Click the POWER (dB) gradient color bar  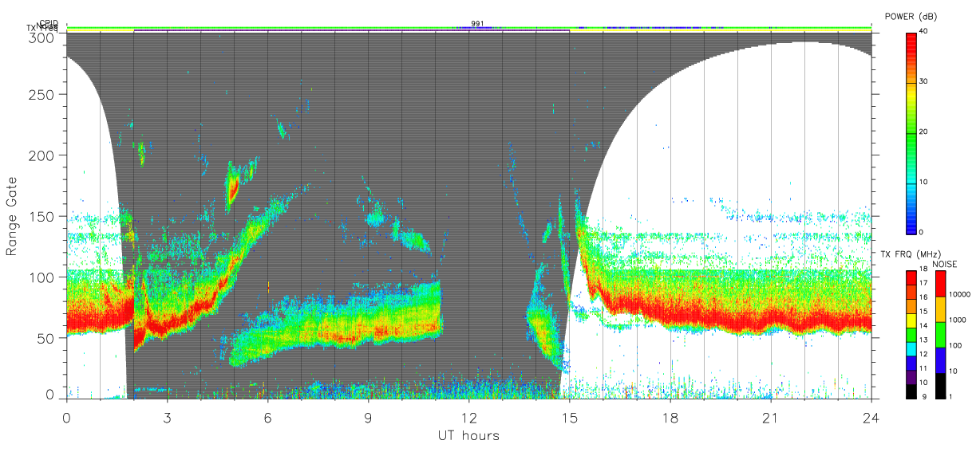pos(911,132)
